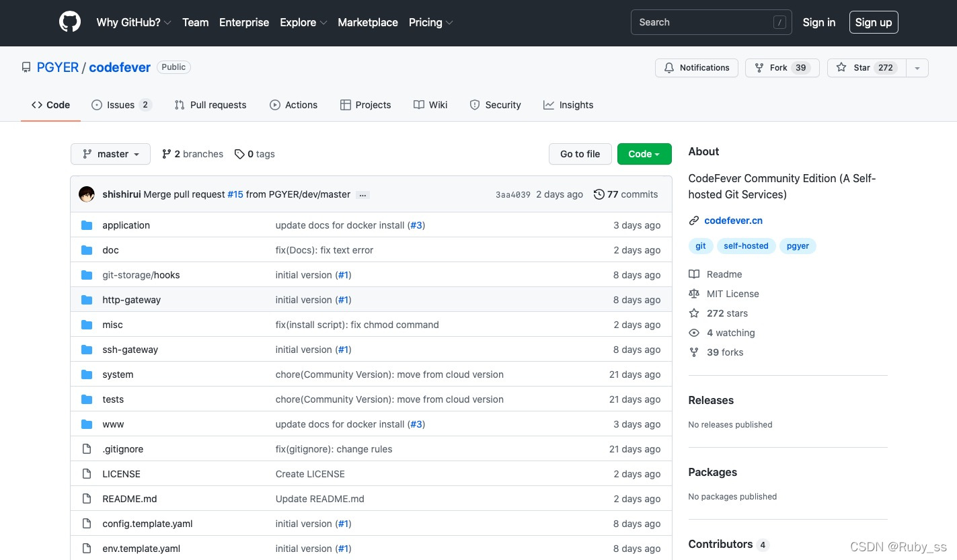
Task: Open the Releases heading link
Action: (x=711, y=400)
